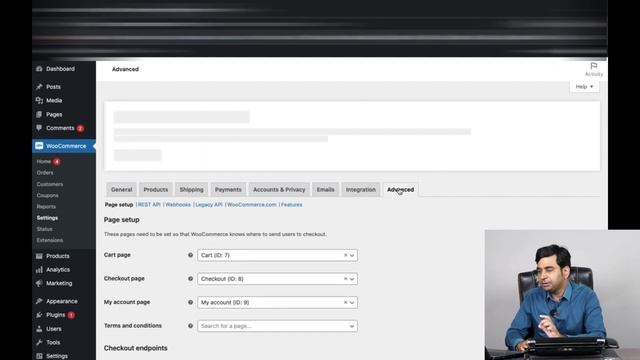Expand the Help dropdown
The width and height of the screenshot is (640, 360).
coord(584,87)
